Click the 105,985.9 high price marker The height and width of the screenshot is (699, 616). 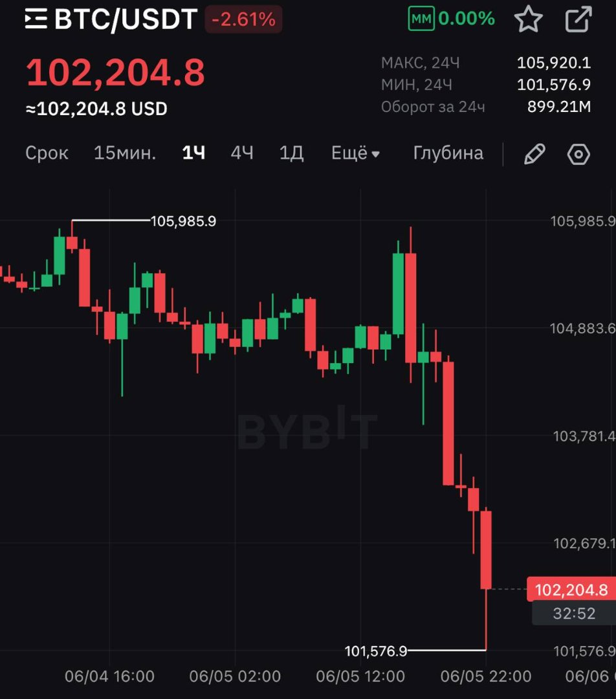(x=183, y=221)
